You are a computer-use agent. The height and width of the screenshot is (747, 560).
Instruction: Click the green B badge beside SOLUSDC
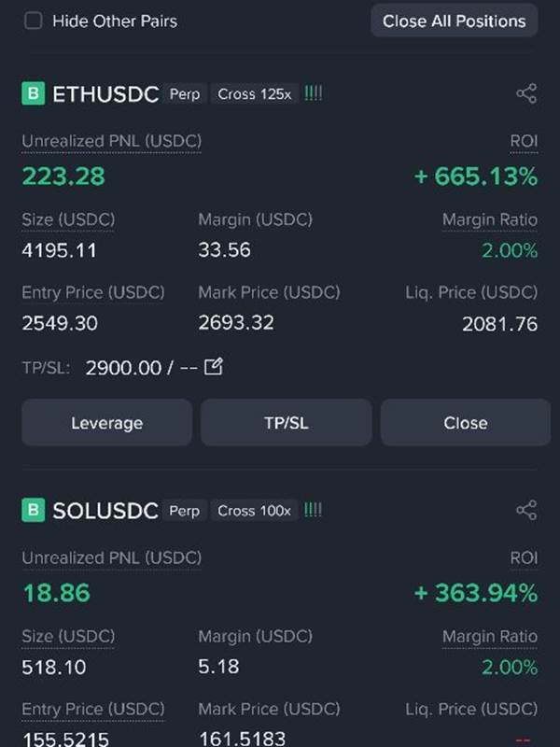coord(34,510)
